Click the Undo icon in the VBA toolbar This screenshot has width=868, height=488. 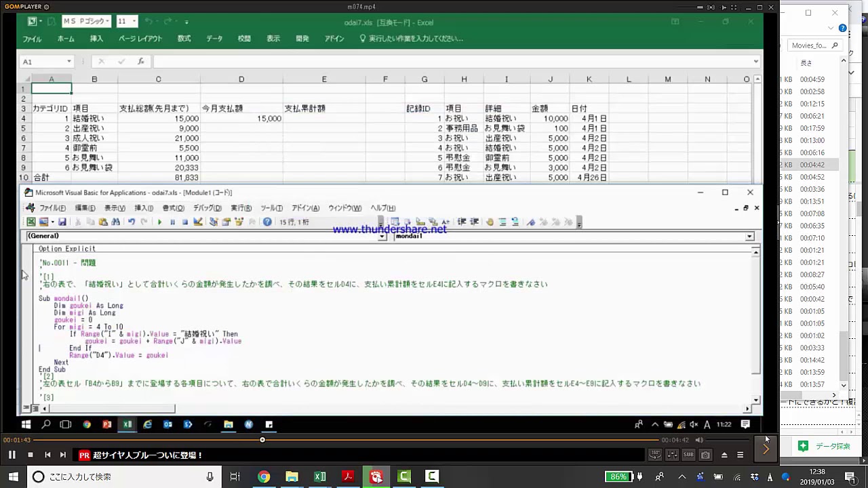click(131, 222)
